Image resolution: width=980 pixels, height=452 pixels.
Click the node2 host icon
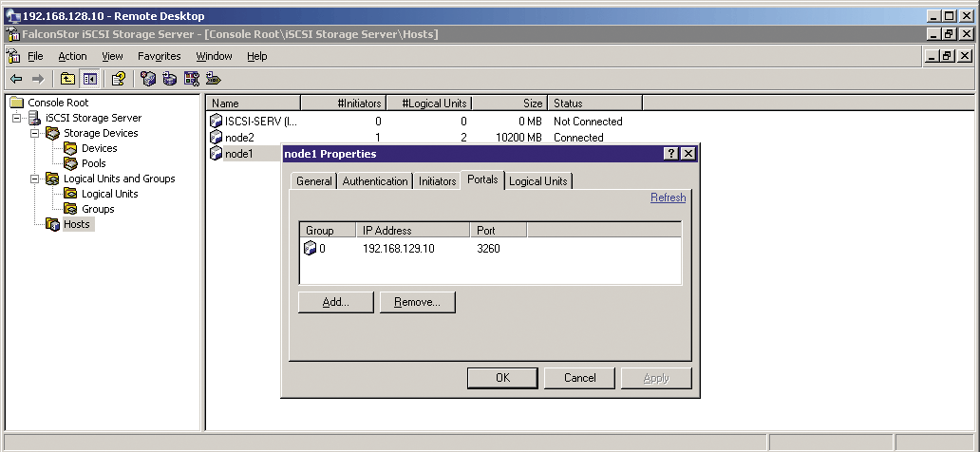click(216, 137)
